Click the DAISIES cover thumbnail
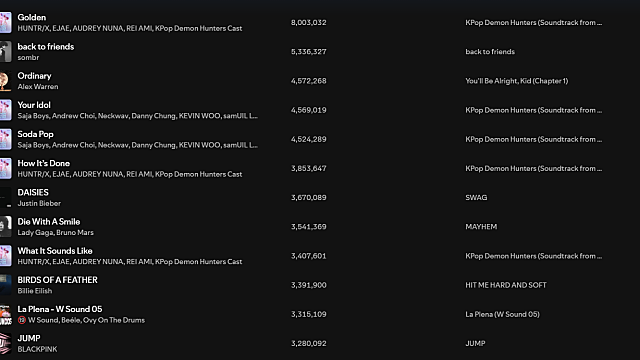This screenshot has height=360, width=640. (6, 198)
